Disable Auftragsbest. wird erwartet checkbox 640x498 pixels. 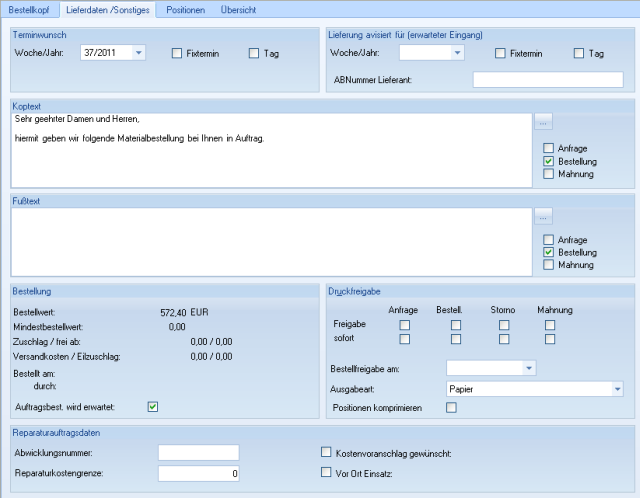153,406
